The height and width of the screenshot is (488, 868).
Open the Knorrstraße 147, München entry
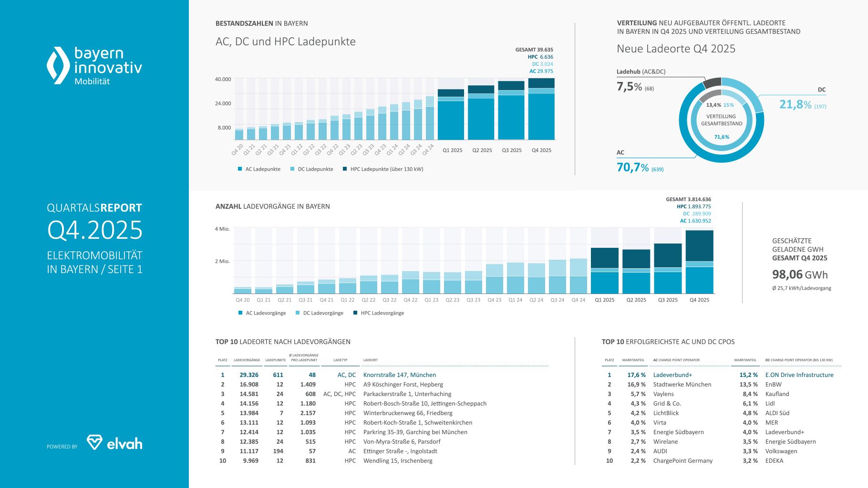click(x=399, y=375)
